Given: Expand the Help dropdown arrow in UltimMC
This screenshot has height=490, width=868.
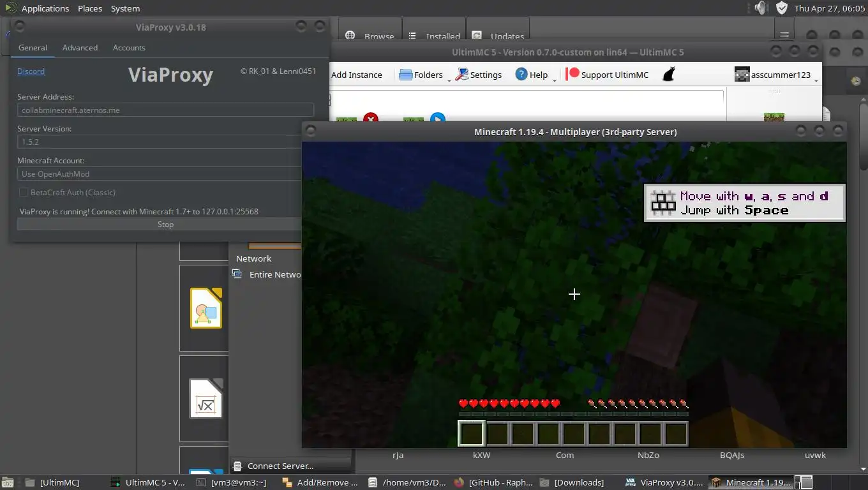Looking at the screenshot, I should (554, 80).
